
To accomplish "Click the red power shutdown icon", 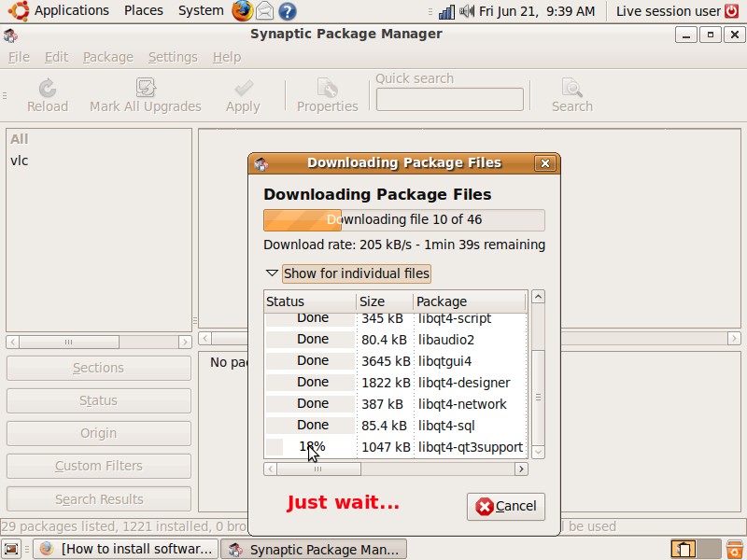I will tap(732, 11).
